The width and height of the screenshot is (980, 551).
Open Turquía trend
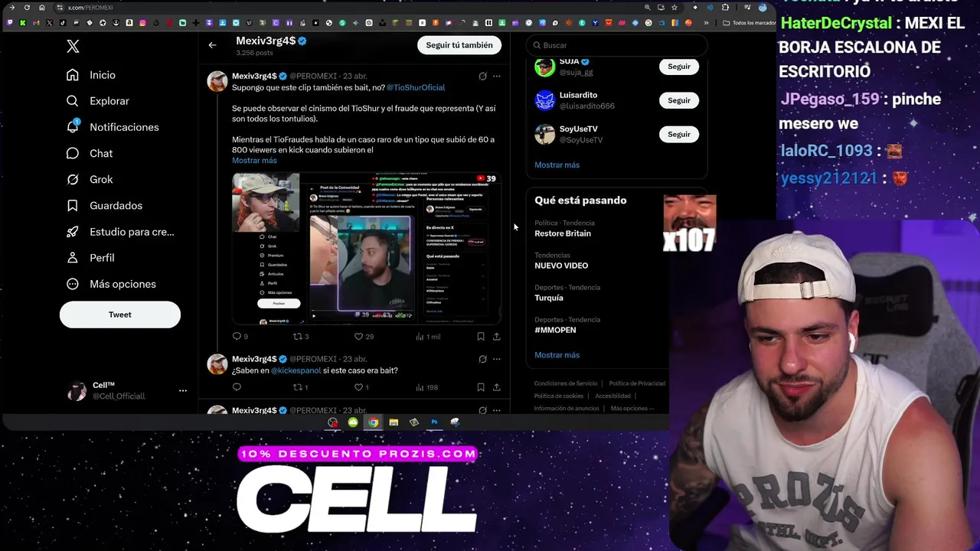coord(549,298)
